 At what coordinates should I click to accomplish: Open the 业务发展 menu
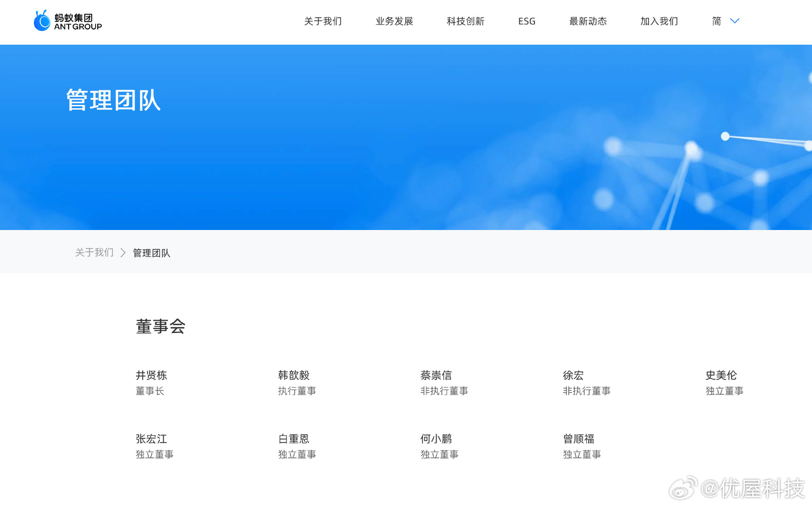point(394,21)
